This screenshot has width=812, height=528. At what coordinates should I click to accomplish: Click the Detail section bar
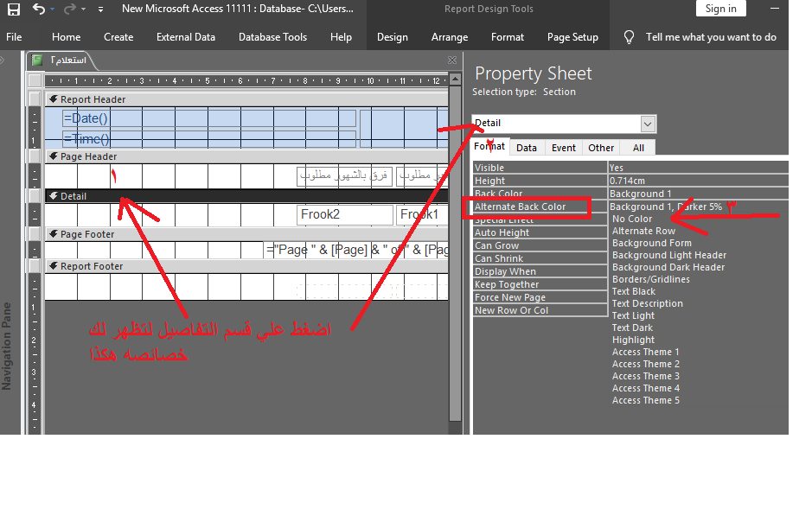tap(246, 195)
